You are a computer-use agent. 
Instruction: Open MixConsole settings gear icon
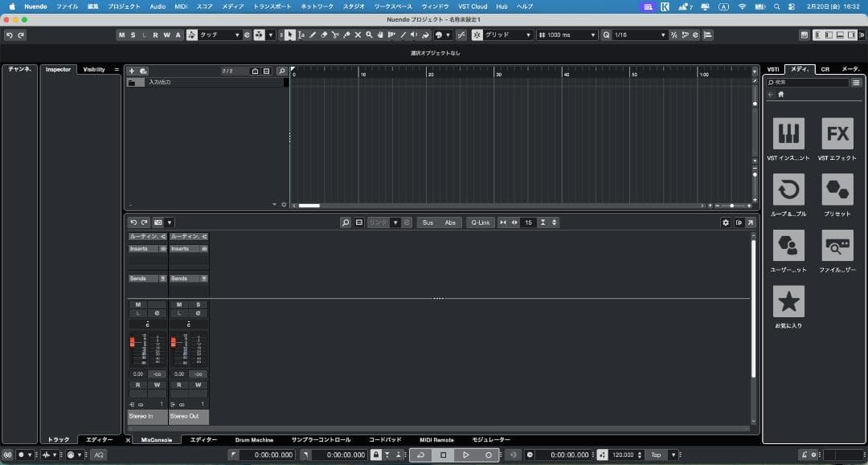pos(726,222)
